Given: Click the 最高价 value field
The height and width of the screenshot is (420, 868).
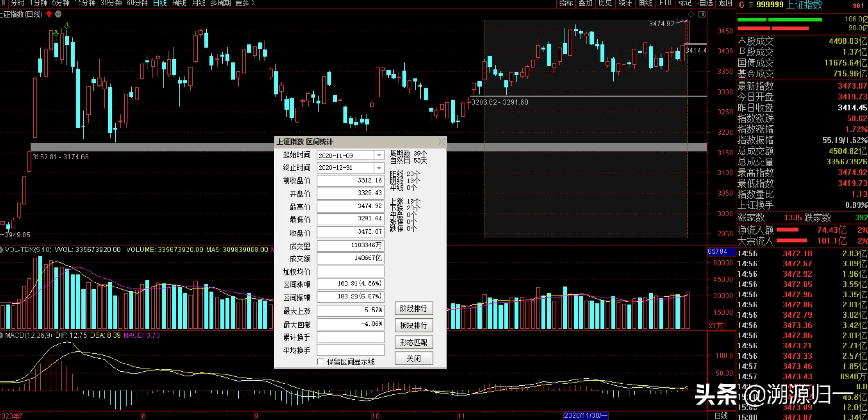Looking at the screenshot, I should 350,206.
